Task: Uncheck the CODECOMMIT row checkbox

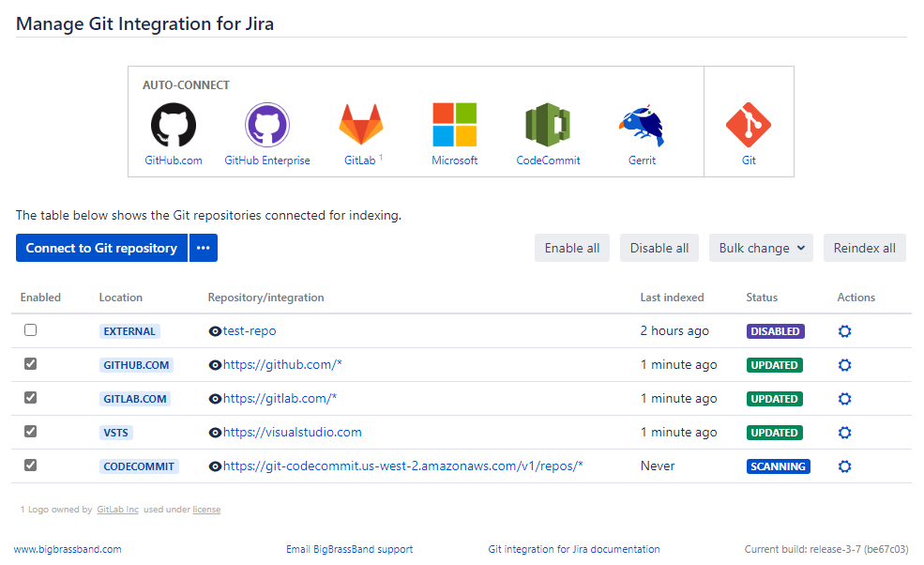Action: 31,466
